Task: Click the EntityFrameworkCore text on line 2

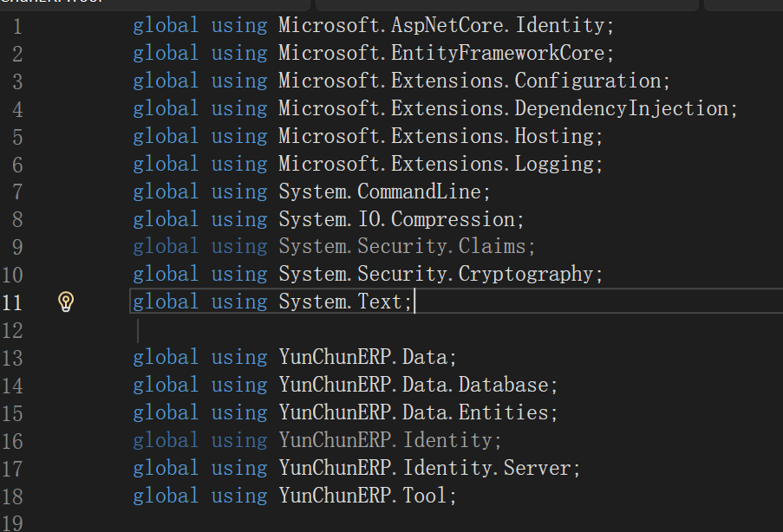Action: (x=497, y=53)
